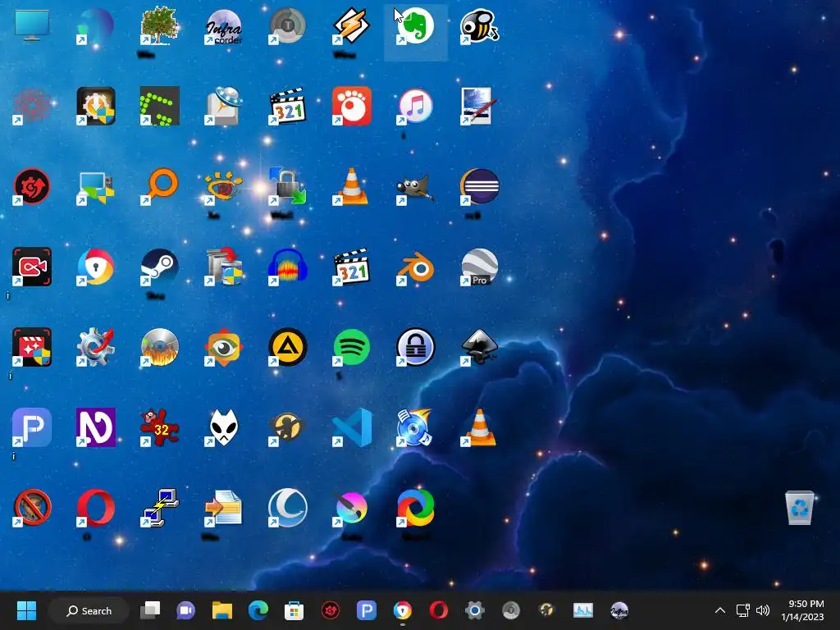
Task: Launch the Glary Utilities crescent shortcut
Action: coord(287,508)
